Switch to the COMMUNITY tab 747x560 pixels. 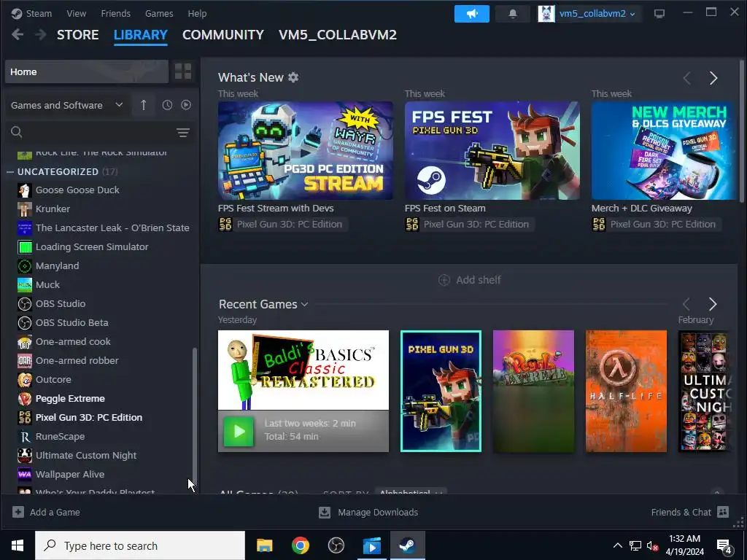click(x=223, y=35)
